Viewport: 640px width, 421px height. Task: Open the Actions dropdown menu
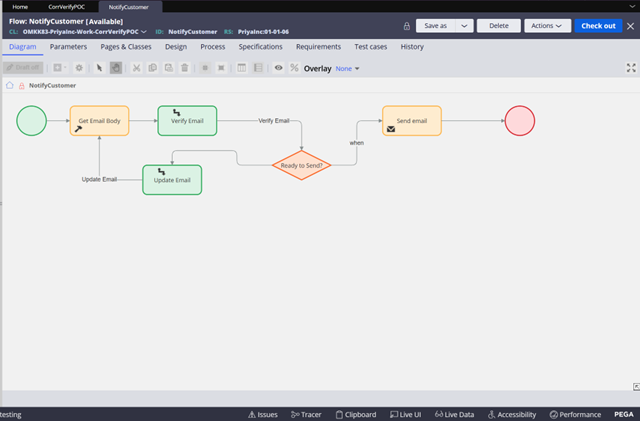coord(547,26)
